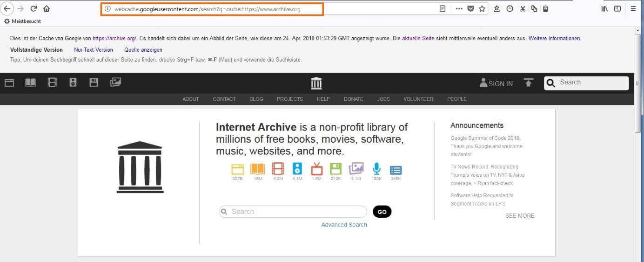Screen dimensions: 644x262
Task: Click the yellow web pages icon
Action: tap(237, 169)
